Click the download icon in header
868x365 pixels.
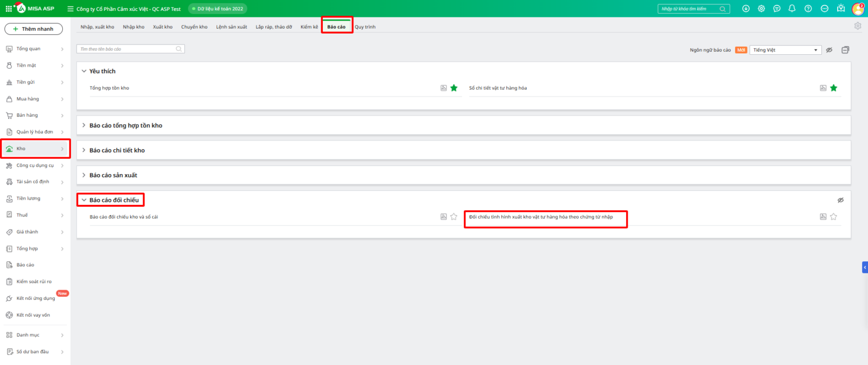[x=746, y=9]
